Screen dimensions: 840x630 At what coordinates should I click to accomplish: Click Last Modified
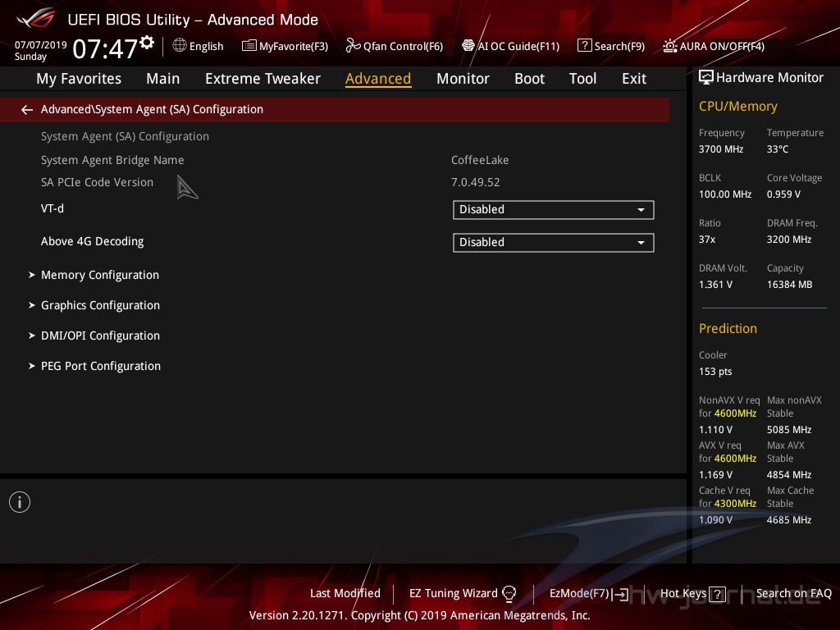coord(345,594)
